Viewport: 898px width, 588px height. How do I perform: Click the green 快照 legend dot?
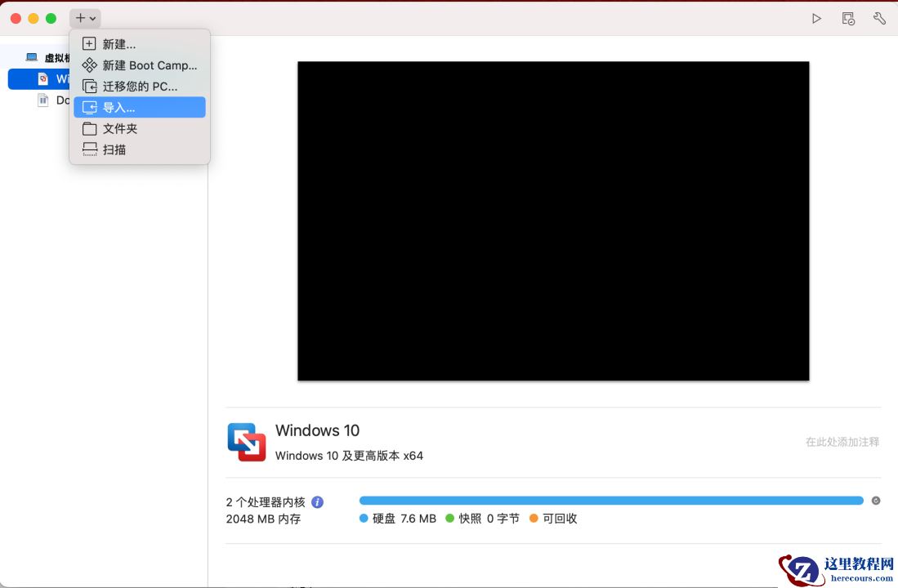coord(449,518)
